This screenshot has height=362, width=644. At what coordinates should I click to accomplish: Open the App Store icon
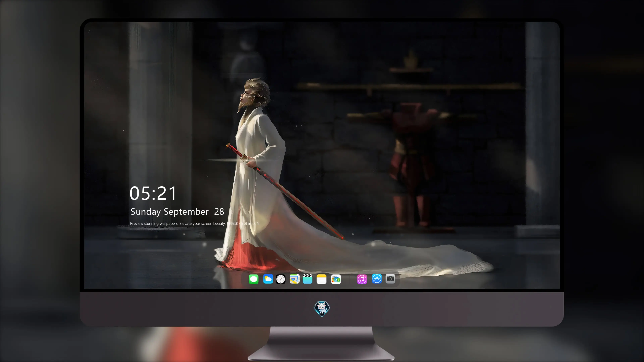tap(377, 279)
